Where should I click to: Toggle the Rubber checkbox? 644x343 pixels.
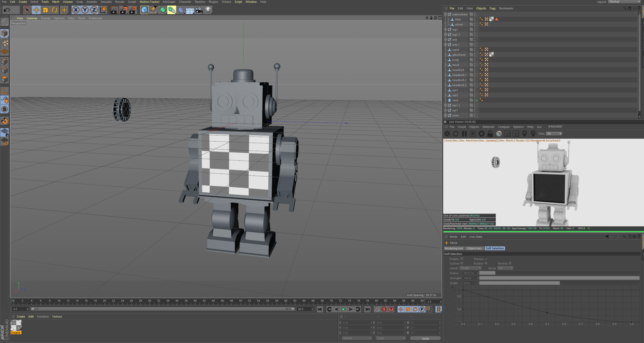tap(486, 263)
